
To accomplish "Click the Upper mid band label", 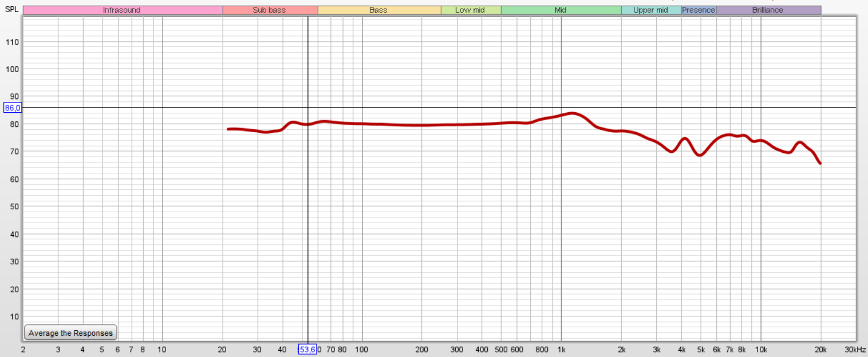I will (650, 10).
